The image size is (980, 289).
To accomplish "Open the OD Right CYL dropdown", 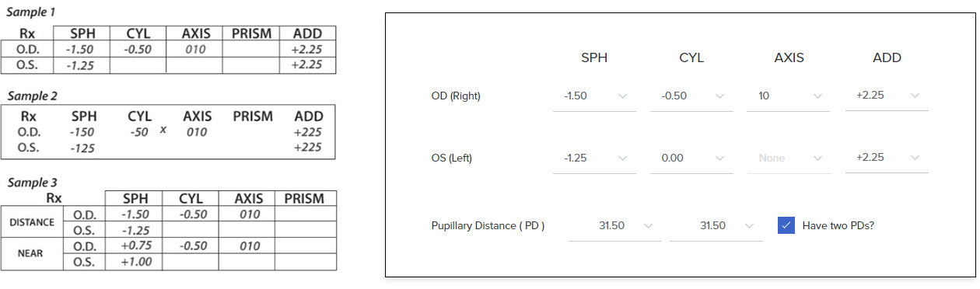I will click(x=691, y=96).
